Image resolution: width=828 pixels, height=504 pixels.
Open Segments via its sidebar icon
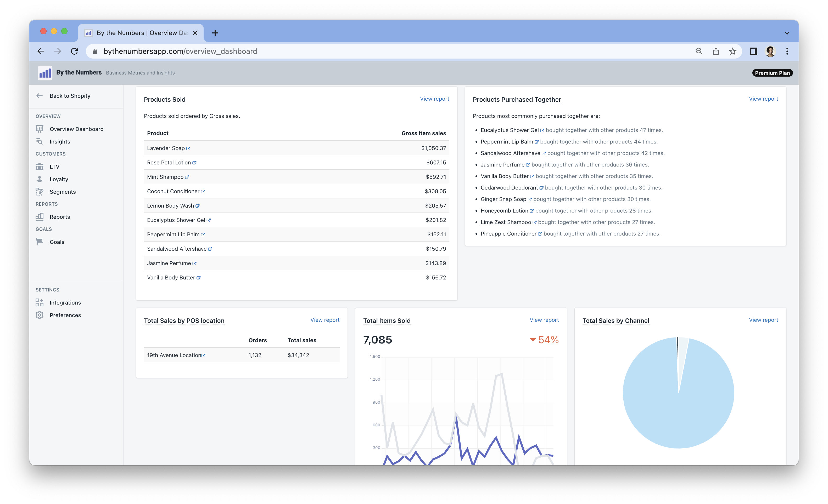[40, 192]
